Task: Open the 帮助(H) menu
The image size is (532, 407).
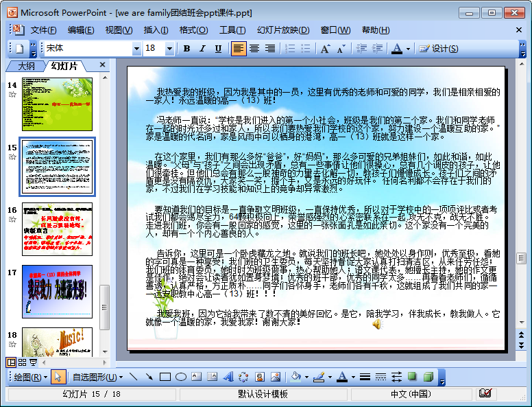Action: tap(376, 30)
